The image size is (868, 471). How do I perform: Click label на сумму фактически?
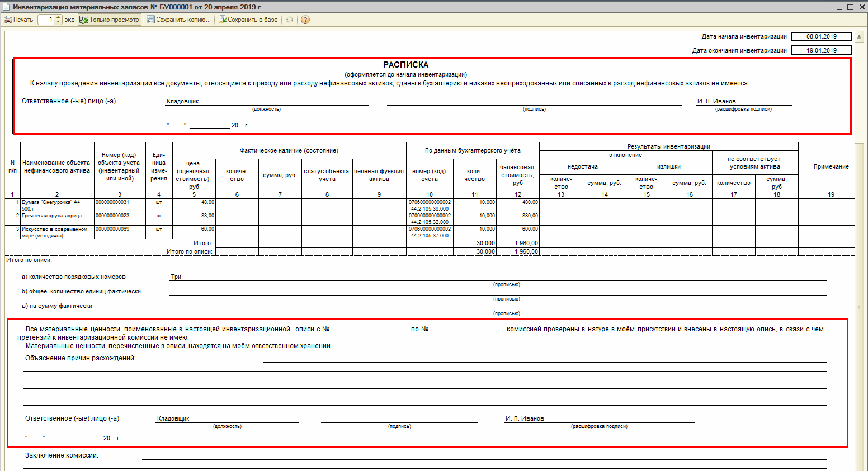[57, 306]
